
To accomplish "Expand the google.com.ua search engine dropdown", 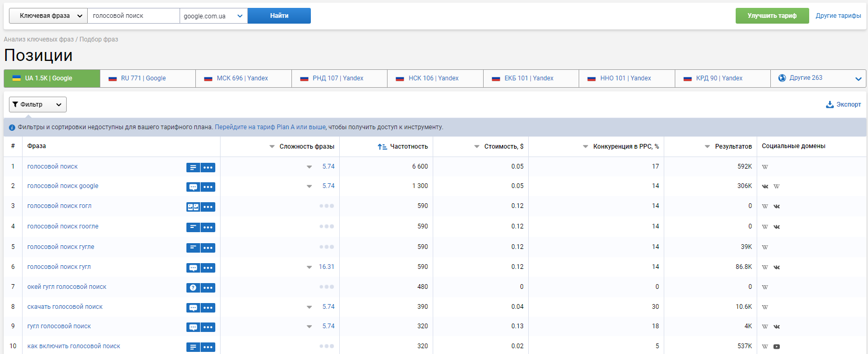I will pyautogui.click(x=214, y=16).
